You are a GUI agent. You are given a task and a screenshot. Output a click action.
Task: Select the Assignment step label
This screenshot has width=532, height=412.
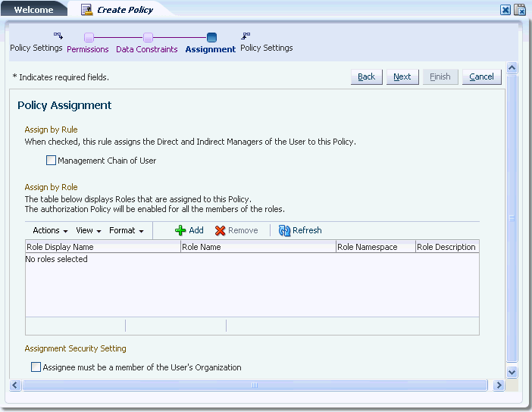coord(211,49)
